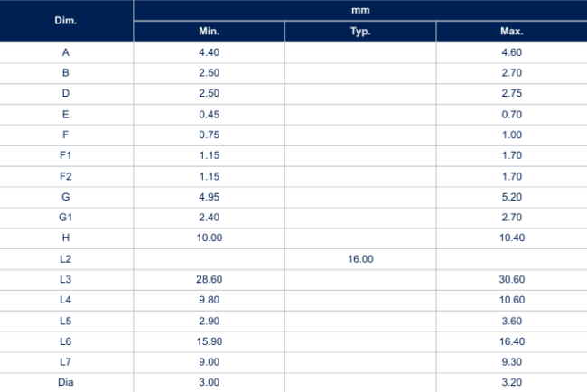Screen dimensions: 587x392
Task: Select the Typ. column header
Action: tap(360, 32)
